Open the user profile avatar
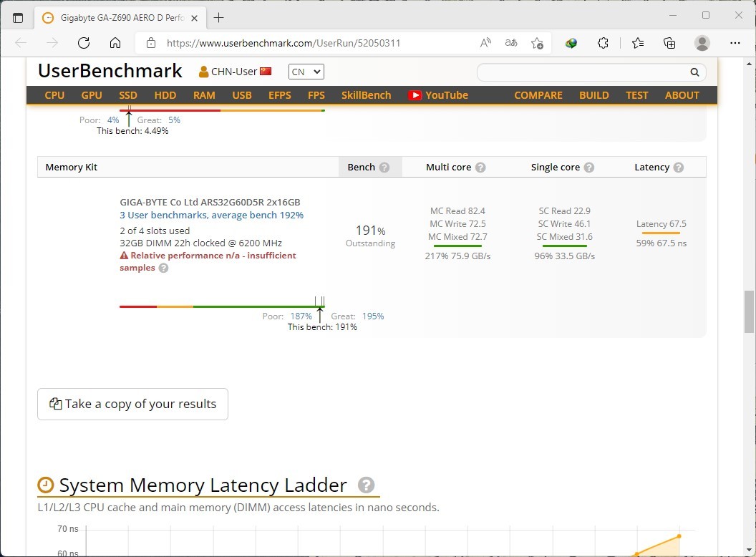Viewport: 756px width, 557px height. [702, 43]
